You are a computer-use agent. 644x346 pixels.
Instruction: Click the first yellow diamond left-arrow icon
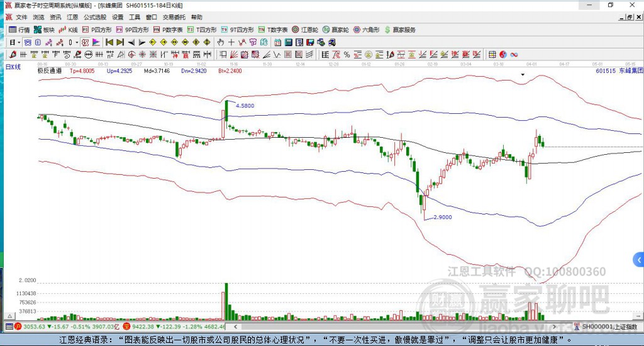(153, 42)
